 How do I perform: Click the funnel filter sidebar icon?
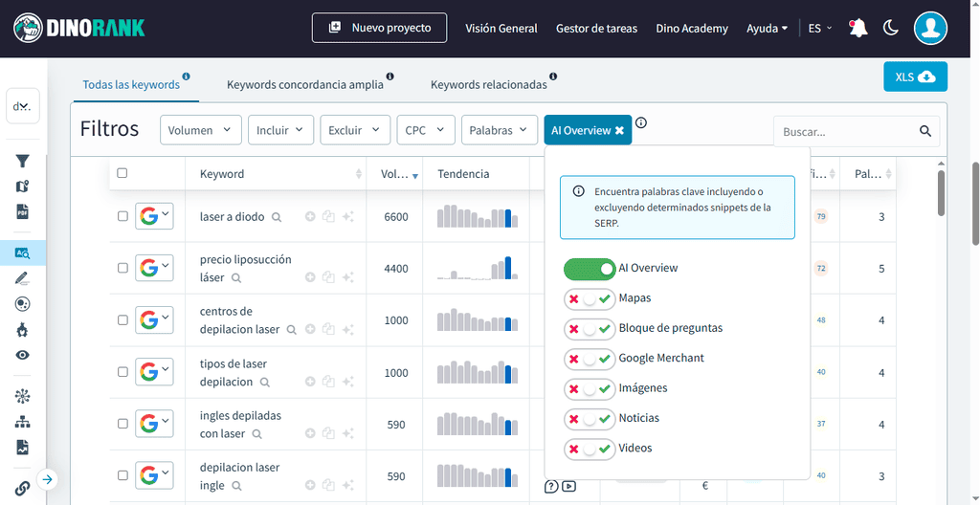[23, 161]
